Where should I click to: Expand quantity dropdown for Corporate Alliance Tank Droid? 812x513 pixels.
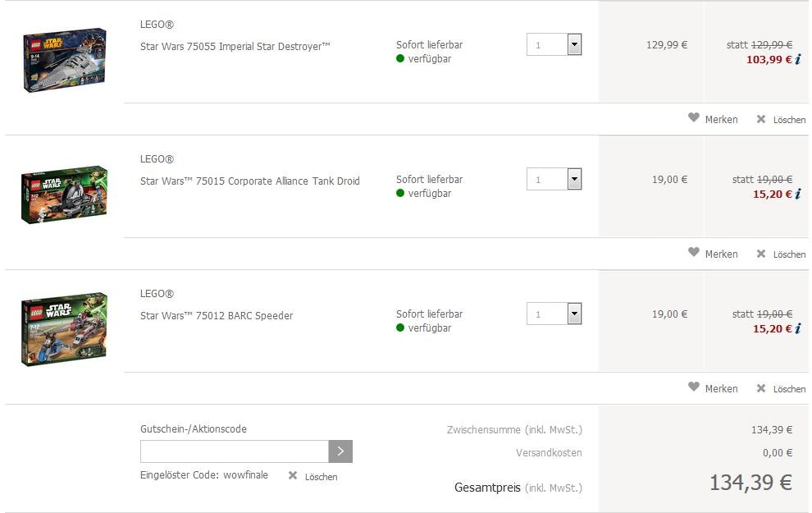click(x=573, y=179)
